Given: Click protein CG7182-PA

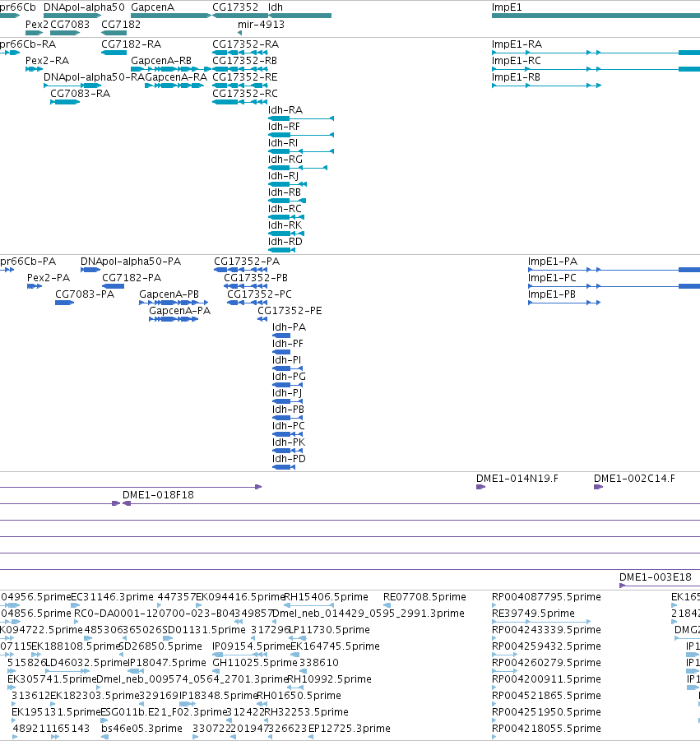Looking at the screenshot, I should click(x=132, y=278).
